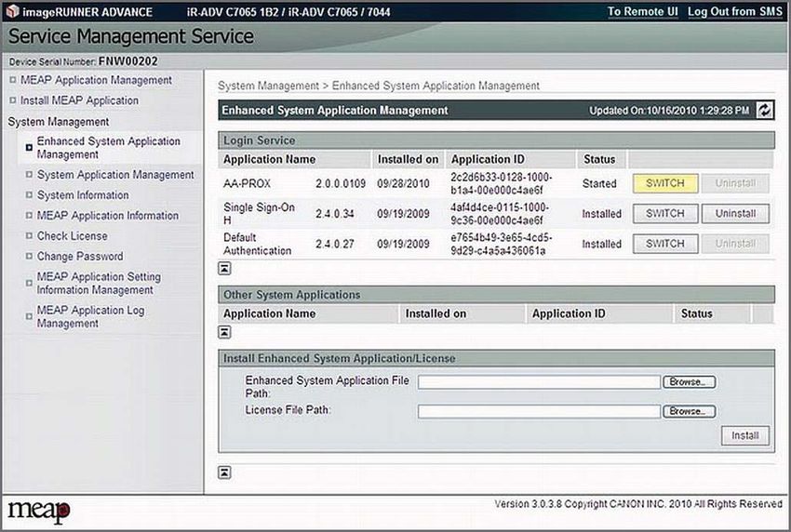The height and width of the screenshot is (532, 791).
Task: Click System Management section heading in sidebar
Action: [59, 122]
